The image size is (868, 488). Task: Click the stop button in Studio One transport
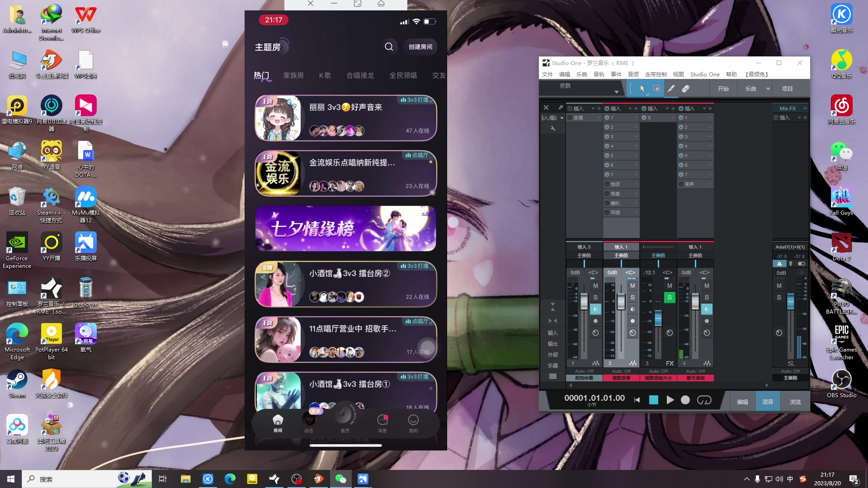(653, 400)
